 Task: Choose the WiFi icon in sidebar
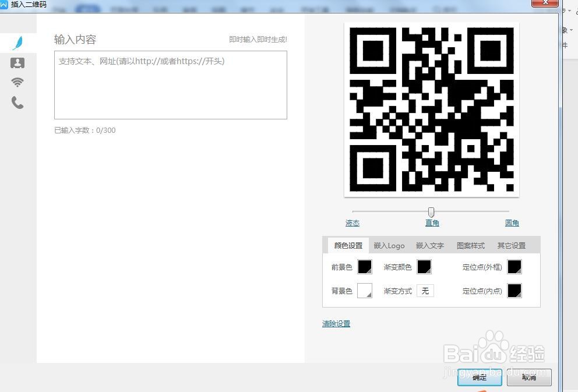[17, 82]
